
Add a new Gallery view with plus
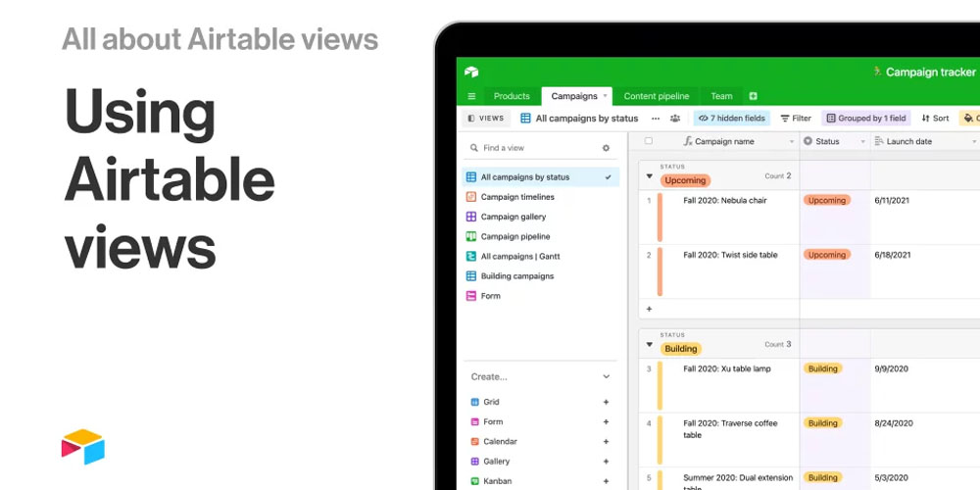pos(606,462)
